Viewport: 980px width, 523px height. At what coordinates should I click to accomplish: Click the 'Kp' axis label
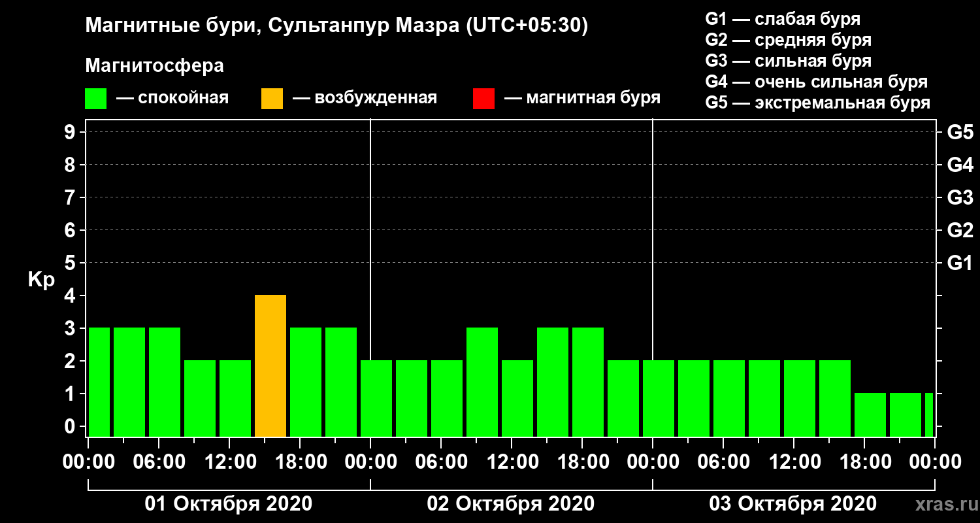coord(41,280)
